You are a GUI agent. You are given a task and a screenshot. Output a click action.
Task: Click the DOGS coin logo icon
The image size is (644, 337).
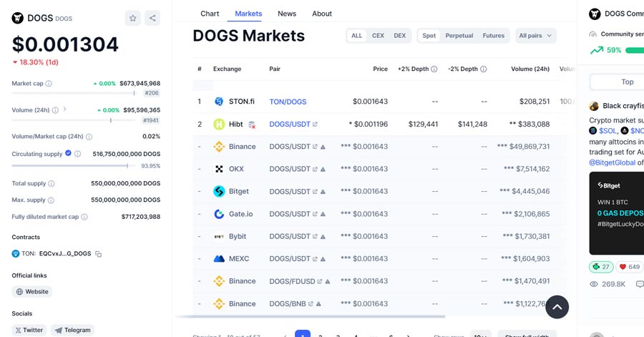(x=17, y=18)
